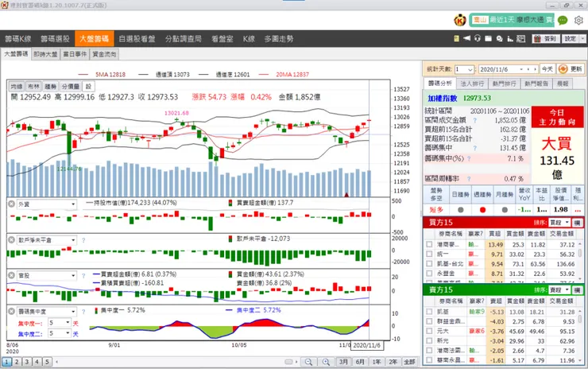Switch to 籌碼K線 main tab
Image resolution: width=588 pixels, height=369 pixels.
pyautogui.click(x=18, y=39)
